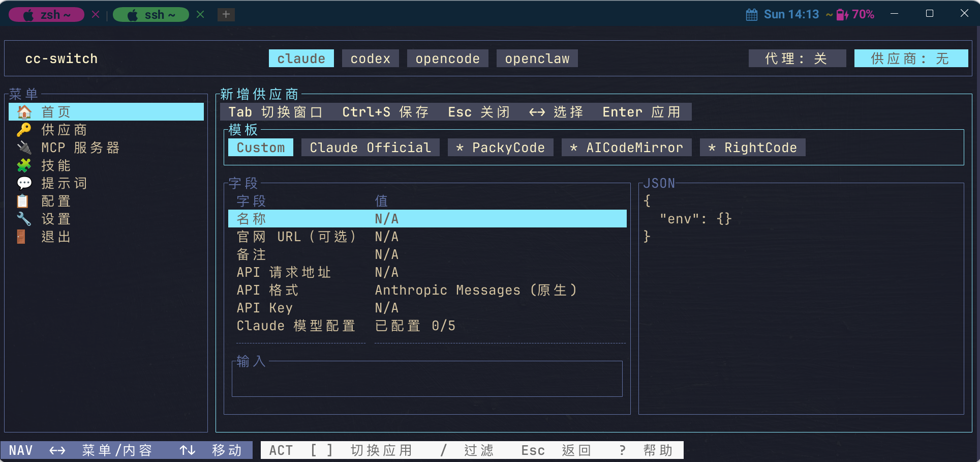Image resolution: width=980 pixels, height=462 pixels.
Task: Open 首页 via the home icon
Action: (x=23, y=111)
